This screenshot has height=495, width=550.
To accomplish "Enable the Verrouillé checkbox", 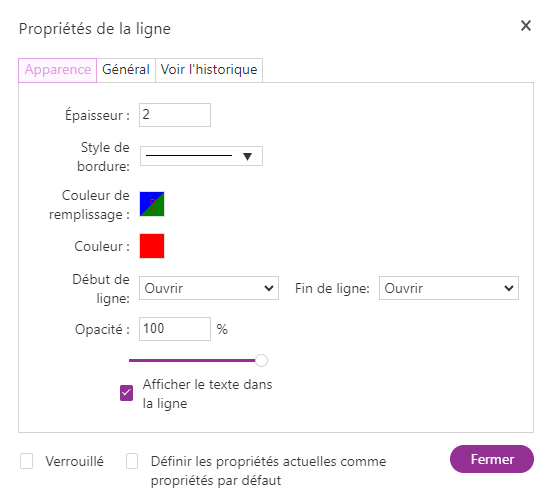I will 27,461.
